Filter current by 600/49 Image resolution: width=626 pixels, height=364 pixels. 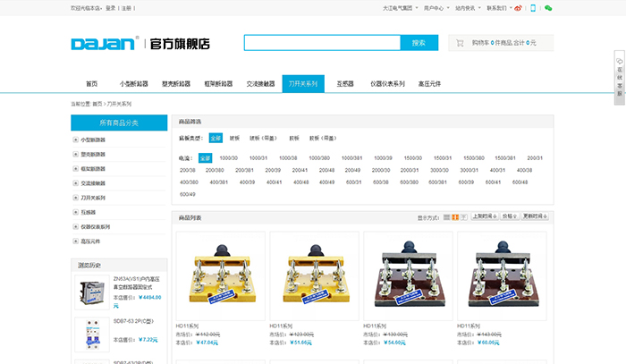(x=188, y=194)
